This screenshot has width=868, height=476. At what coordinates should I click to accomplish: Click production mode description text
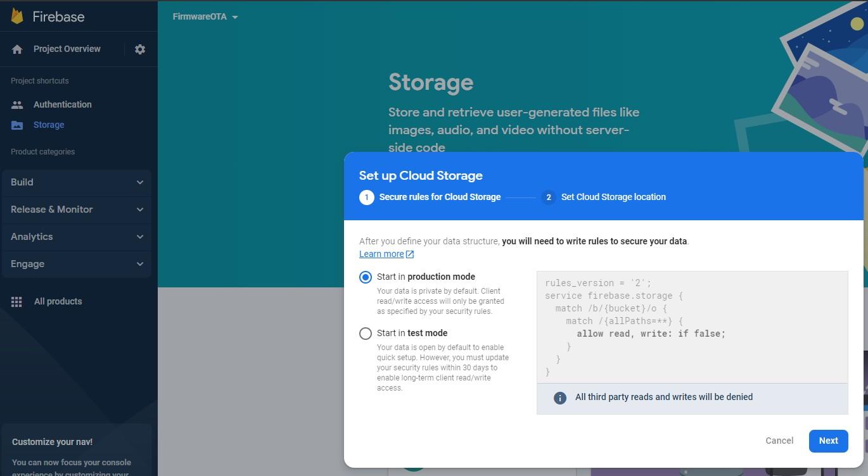click(x=440, y=301)
